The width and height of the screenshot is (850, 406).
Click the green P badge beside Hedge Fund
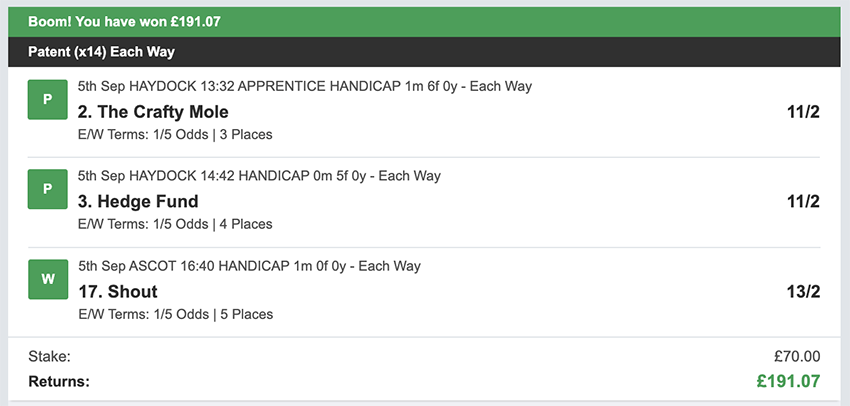point(48,189)
